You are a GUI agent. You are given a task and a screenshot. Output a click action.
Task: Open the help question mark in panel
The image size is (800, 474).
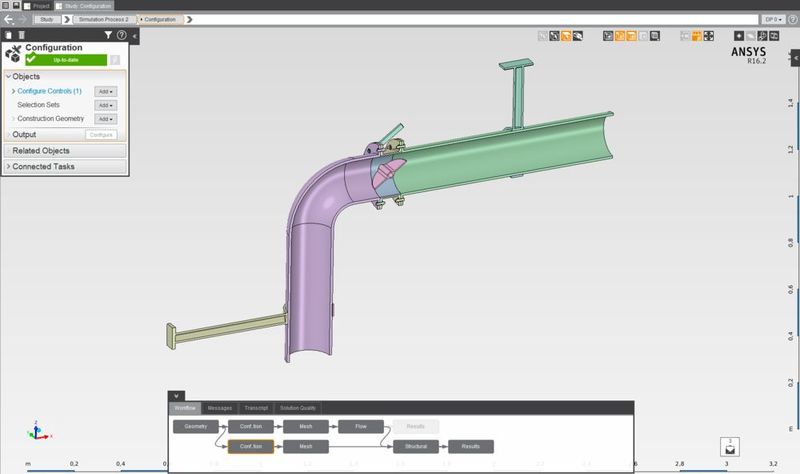tap(122, 35)
